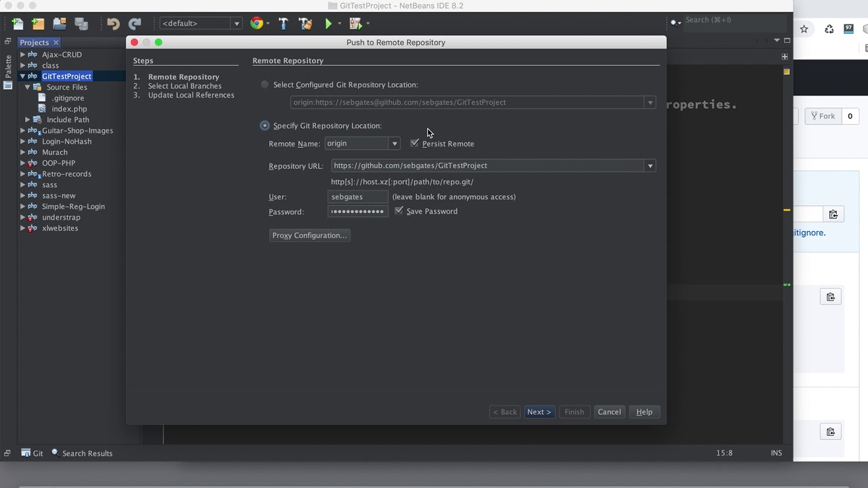Select the Guitar-Shop-Images project
Viewport: 868px width, 488px height.
(x=77, y=130)
